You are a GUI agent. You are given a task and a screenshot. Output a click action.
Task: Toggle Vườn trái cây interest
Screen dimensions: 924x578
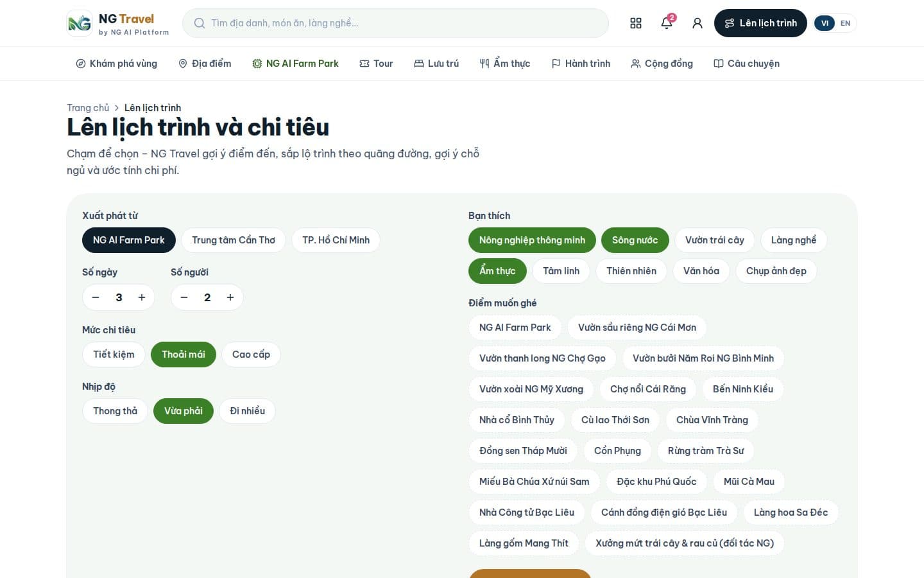click(715, 240)
